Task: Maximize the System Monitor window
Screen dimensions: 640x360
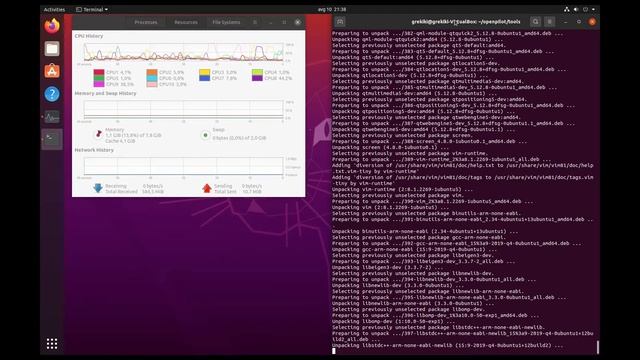Action: (284, 22)
